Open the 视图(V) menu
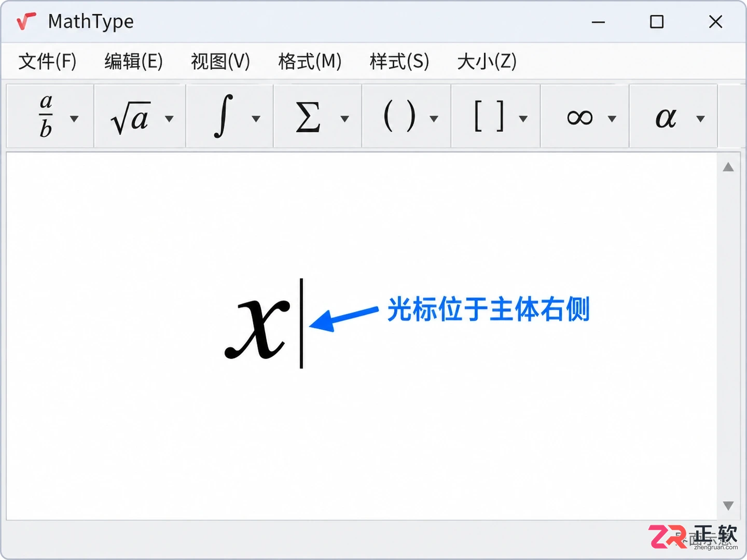The image size is (747, 560). pyautogui.click(x=220, y=61)
